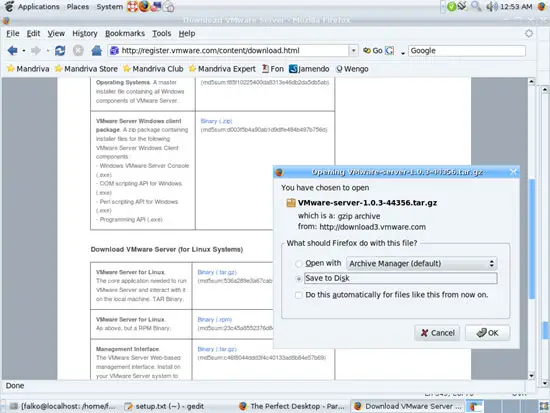
Task: Open the Mandriva Store bookmark
Action: coord(86,69)
